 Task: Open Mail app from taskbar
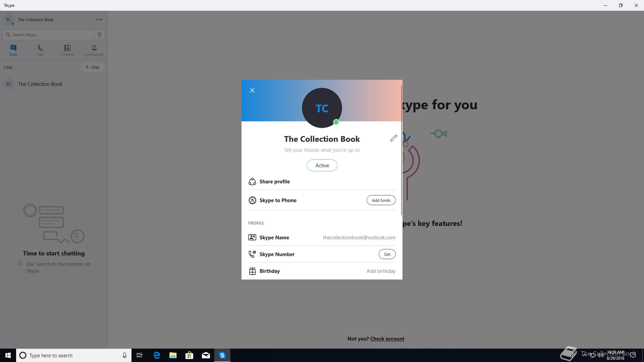[206, 355]
